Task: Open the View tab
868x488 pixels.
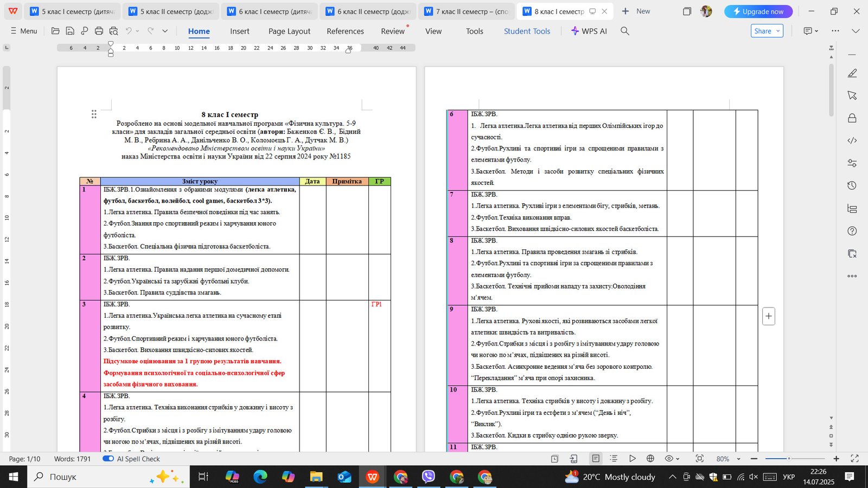Action: click(x=433, y=31)
